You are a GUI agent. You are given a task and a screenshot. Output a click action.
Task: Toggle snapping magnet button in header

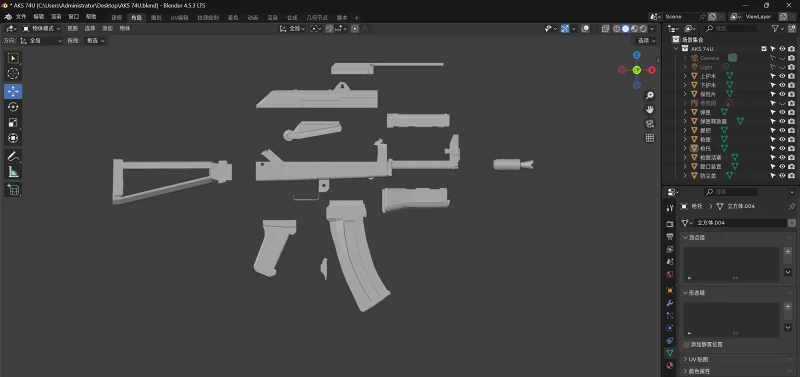pos(330,29)
